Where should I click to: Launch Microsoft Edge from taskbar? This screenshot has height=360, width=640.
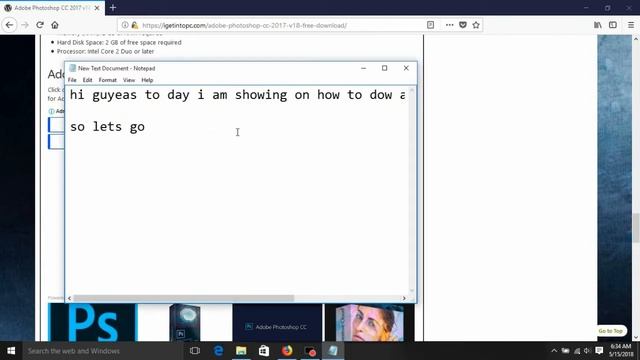tap(218, 351)
